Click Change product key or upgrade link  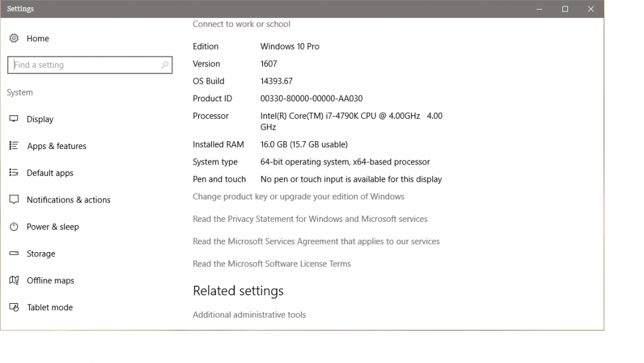[x=298, y=197]
